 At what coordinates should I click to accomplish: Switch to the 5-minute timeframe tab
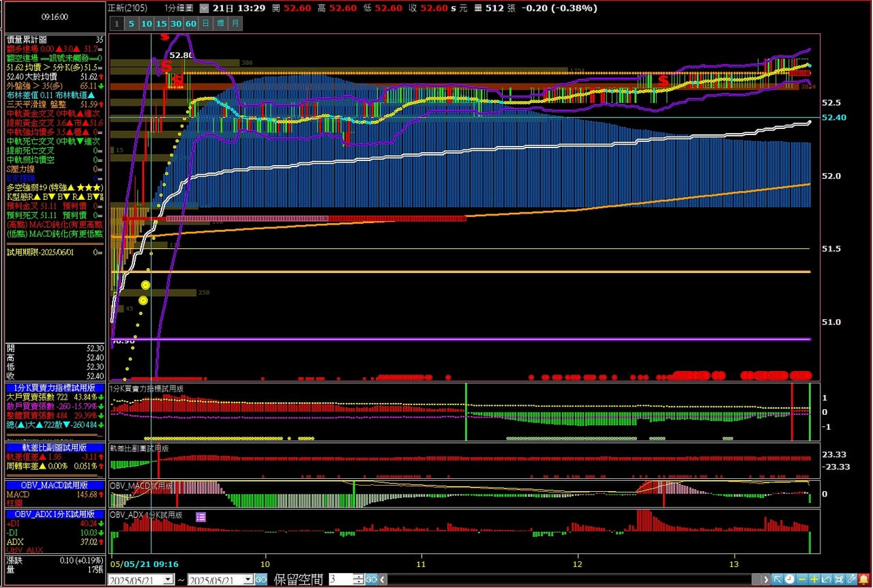[x=131, y=24]
